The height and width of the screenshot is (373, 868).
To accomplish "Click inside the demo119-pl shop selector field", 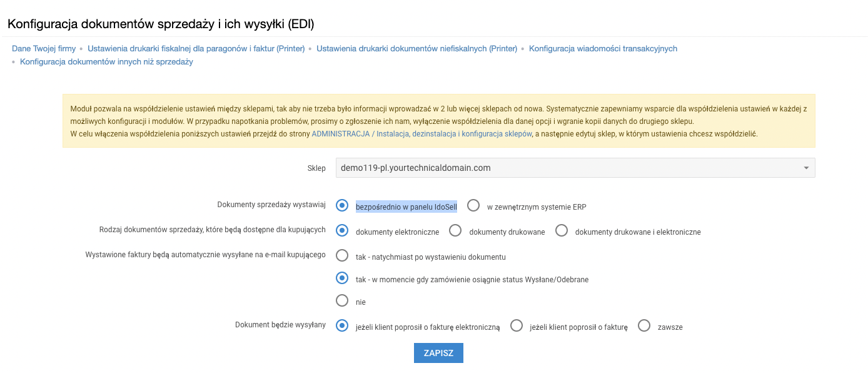I will [500, 167].
